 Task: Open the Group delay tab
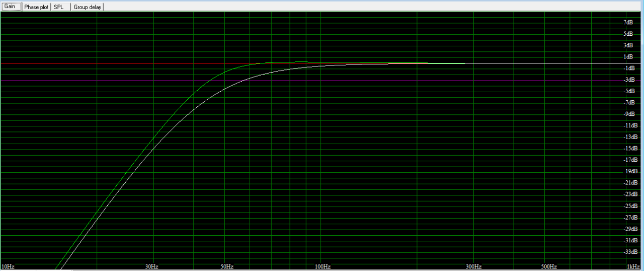coord(88,7)
